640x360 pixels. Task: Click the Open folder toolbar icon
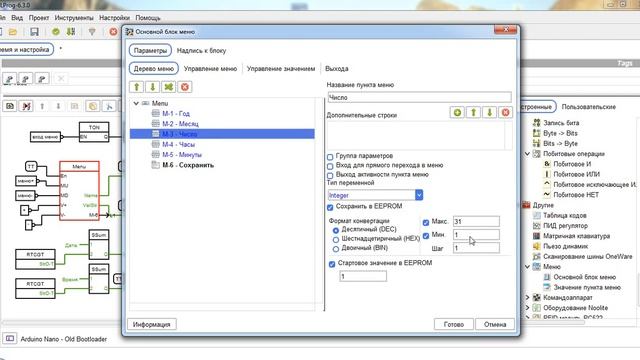(x=13, y=32)
